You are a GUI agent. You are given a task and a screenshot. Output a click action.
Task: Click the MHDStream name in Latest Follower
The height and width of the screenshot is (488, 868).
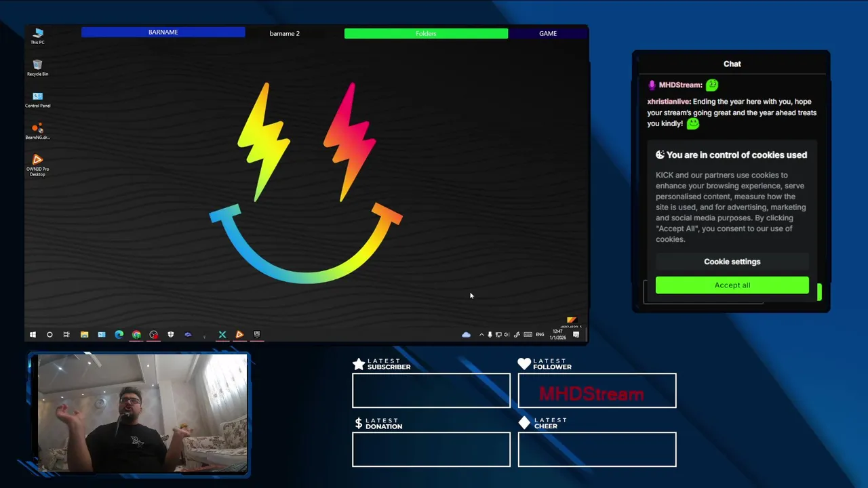click(591, 394)
